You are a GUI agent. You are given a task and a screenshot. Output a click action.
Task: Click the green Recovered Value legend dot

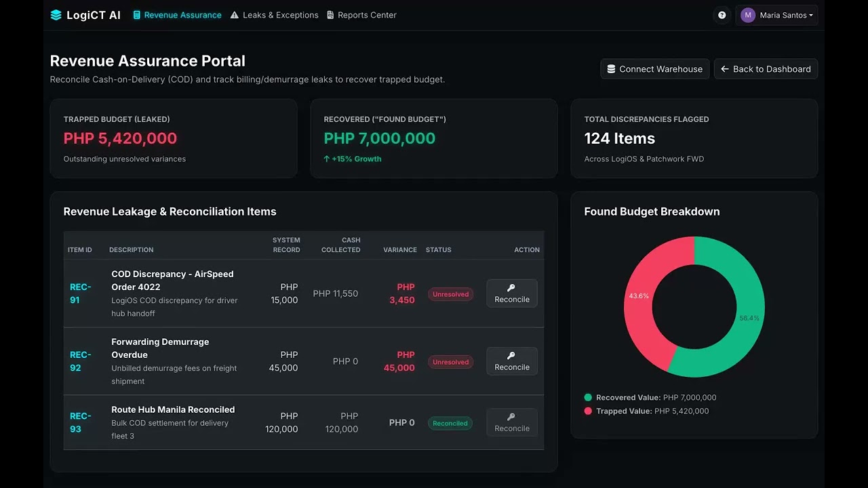click(x=588, y=398)
